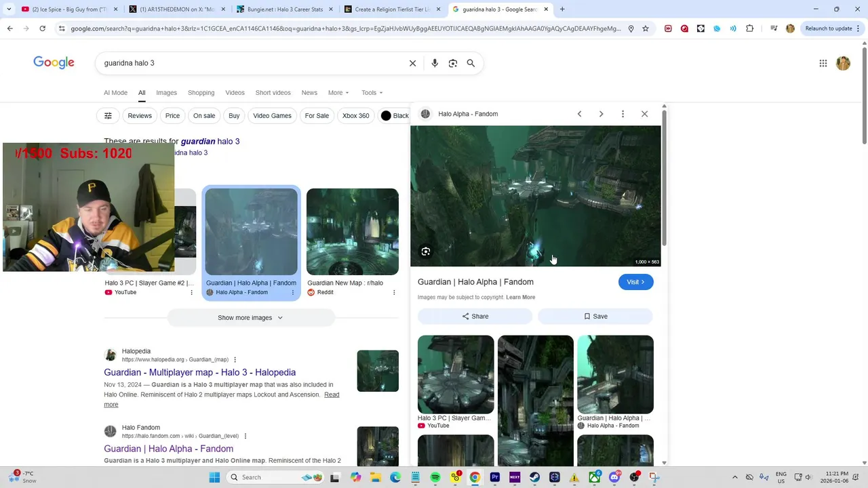Viewport: 868px width, 488px height.
Task: Open Guardian | Halo Alpha - Fandom result link
Action: (168, 449)
